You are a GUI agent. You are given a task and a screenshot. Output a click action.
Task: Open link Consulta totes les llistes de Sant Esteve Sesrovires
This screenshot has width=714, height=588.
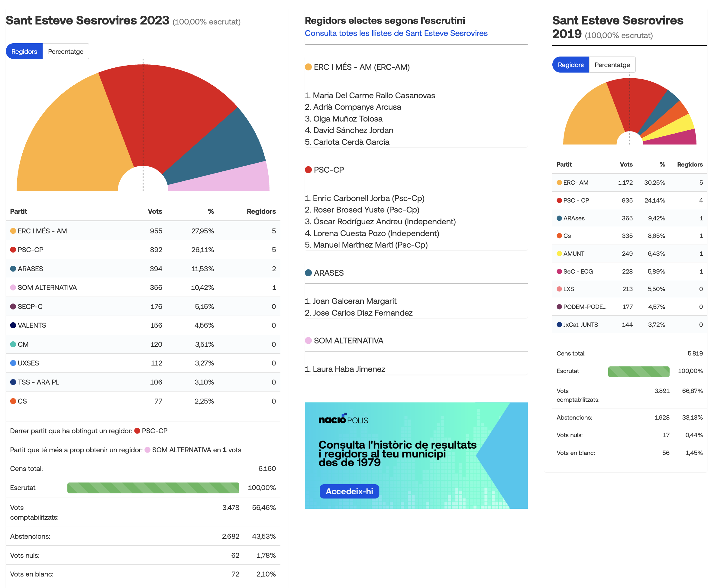click(x=396, y=33)
